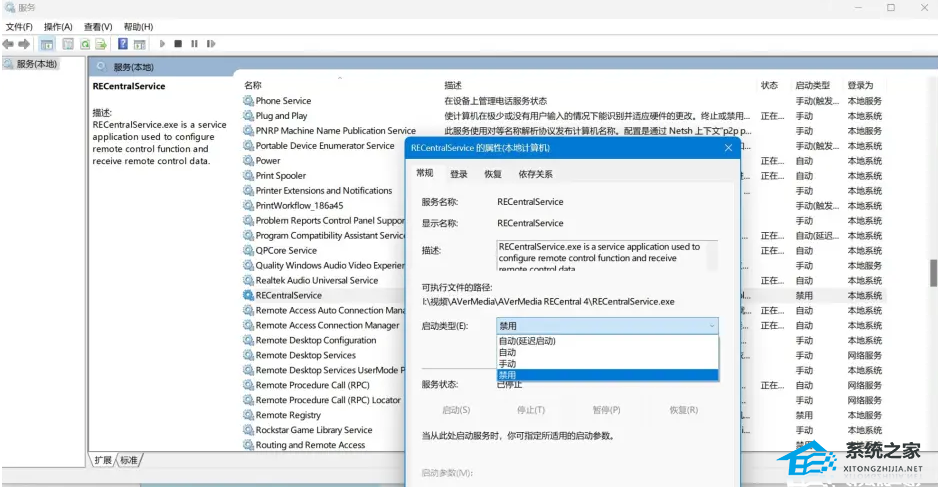Select Portable Device Enumerator Service row
This screenshot has width=938, height=487.
[x=323, y=145]
